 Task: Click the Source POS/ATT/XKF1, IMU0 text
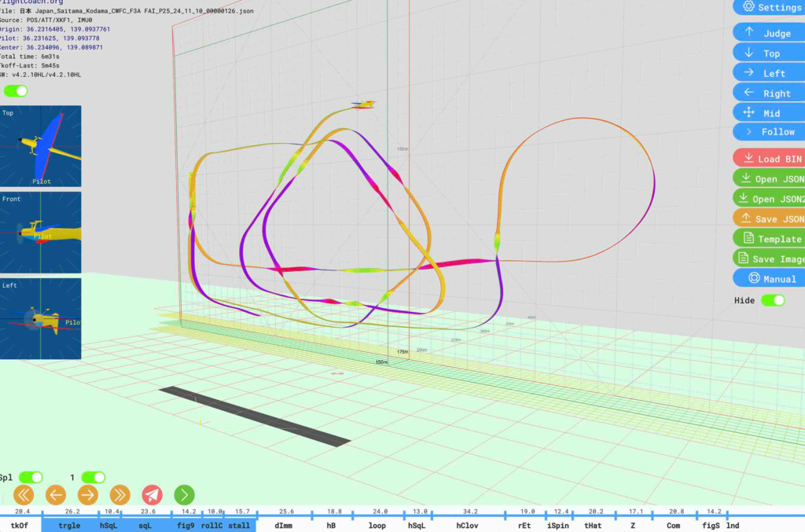[x=46, y=20]
